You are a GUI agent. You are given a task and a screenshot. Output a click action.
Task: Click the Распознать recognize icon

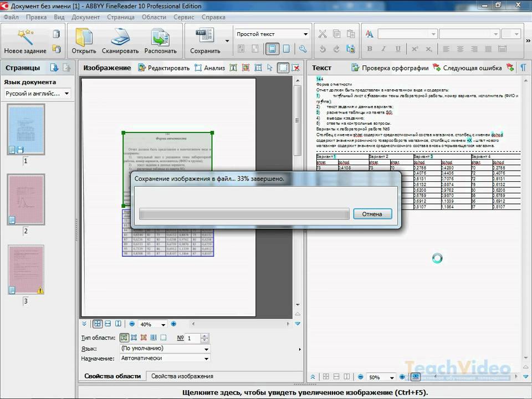click(160, 37)
